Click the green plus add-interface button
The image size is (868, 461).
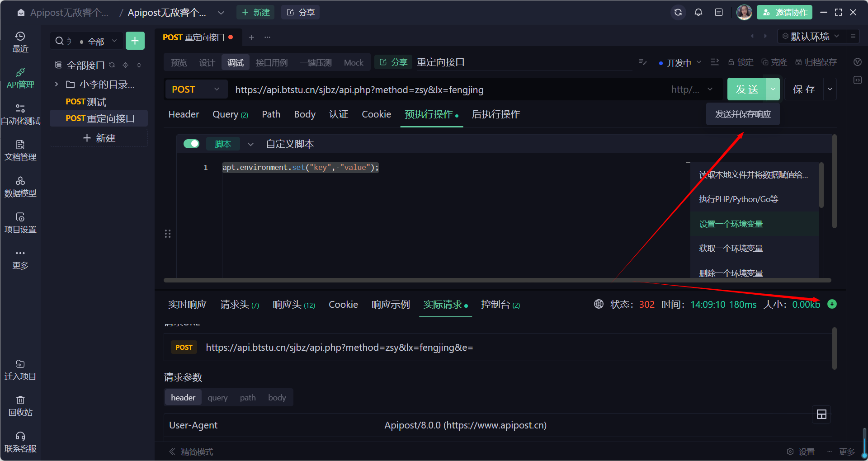click(x=135, y=41)
